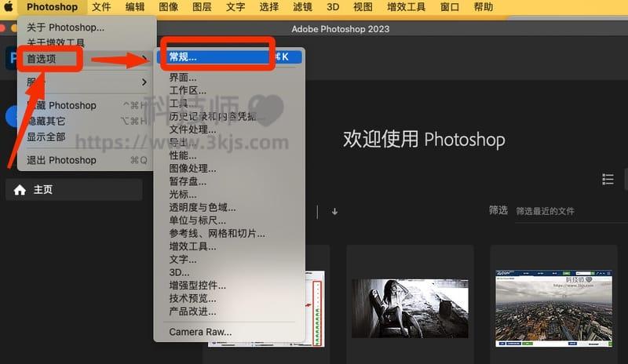This screenshot has height=364, width=628.
Task: Open the aerial city recent file thumbnail
Action: coord(553,308)
